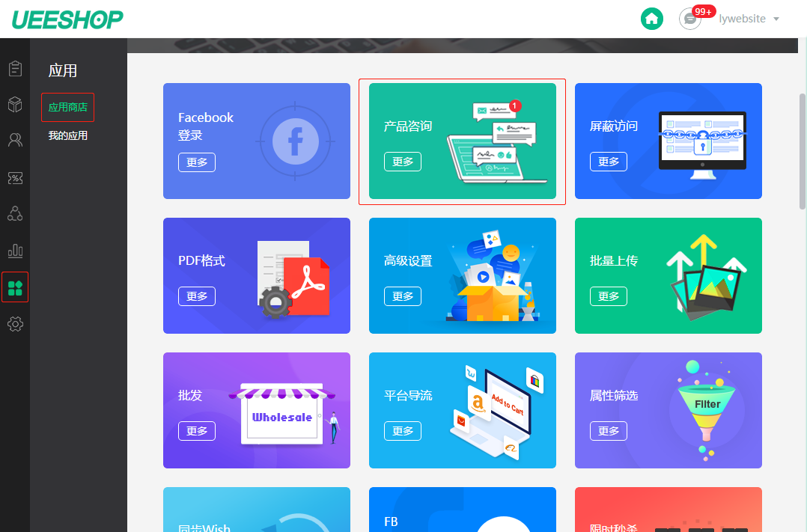The height and width of the screenshot is (532, 807).
Task: Expand the lywebsite account dropdown arrow
Action: click(776, 19)
